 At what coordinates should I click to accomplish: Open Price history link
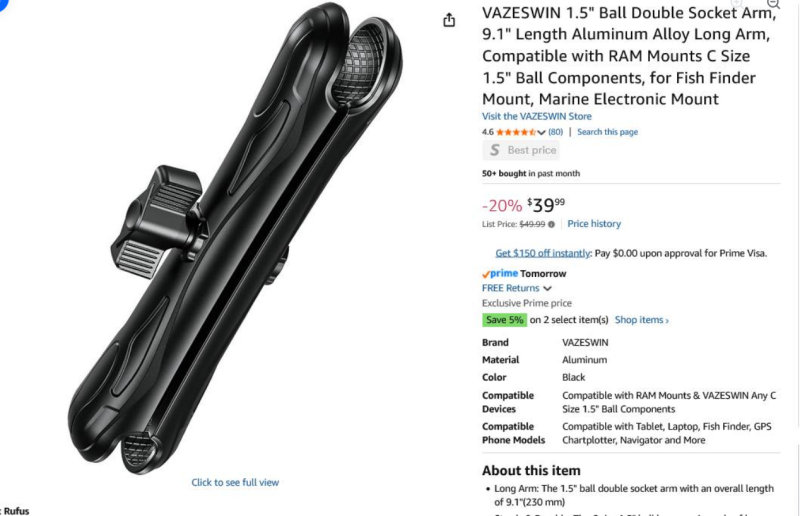point(594,224)
